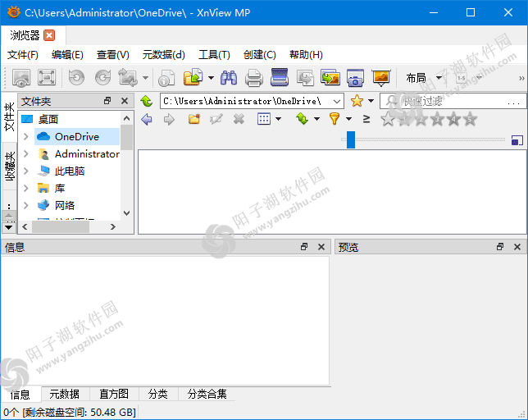Click the Fullscreen toolbar icon
The height and width of the screenshot is (420, 528).
coord(47,78)
